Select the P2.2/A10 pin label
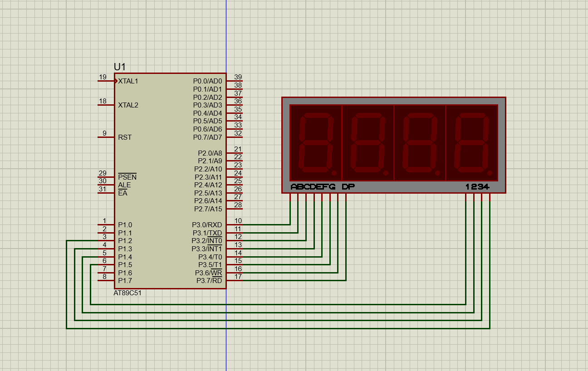This screenshot has height=371, width=588. click(208, 169)
